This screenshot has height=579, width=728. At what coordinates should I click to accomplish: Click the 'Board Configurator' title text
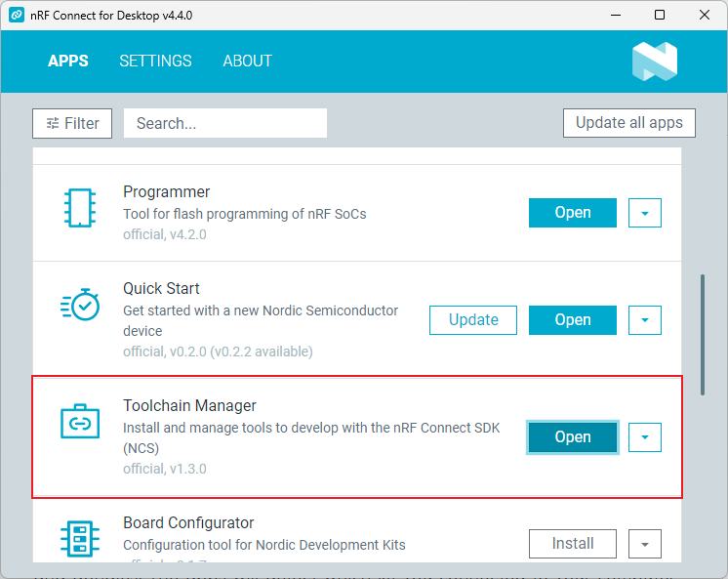pos(188,522)
